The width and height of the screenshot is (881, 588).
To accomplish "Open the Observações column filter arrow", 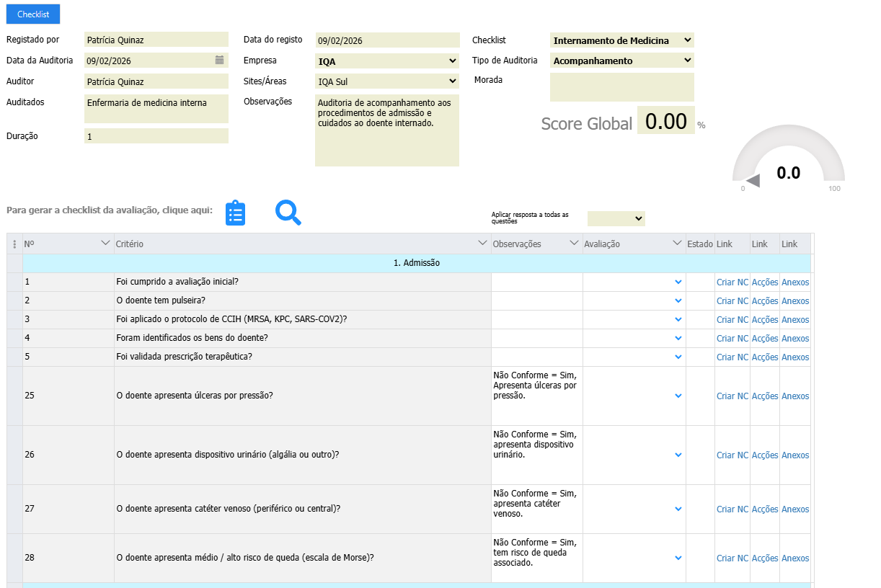I will coord(575,244).
